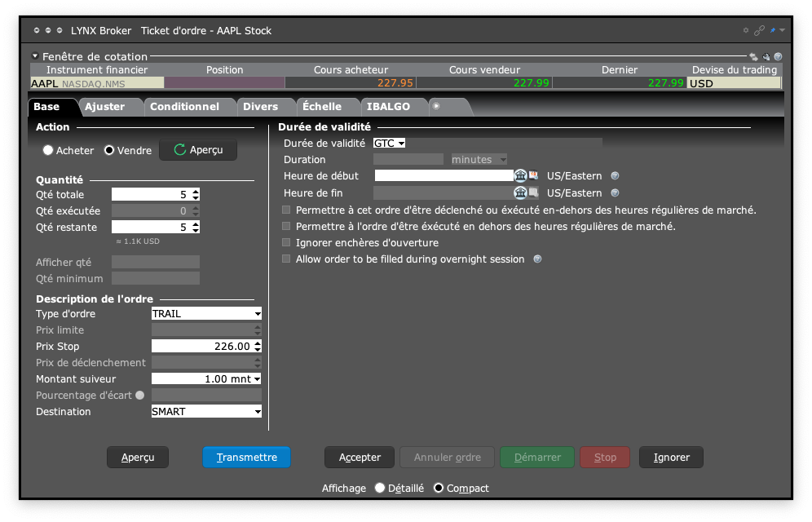Click the Cours acheteur 227.95 price
Image resolution: width=812 pixels, height=522 pixels.
click(x=351, y=83)
